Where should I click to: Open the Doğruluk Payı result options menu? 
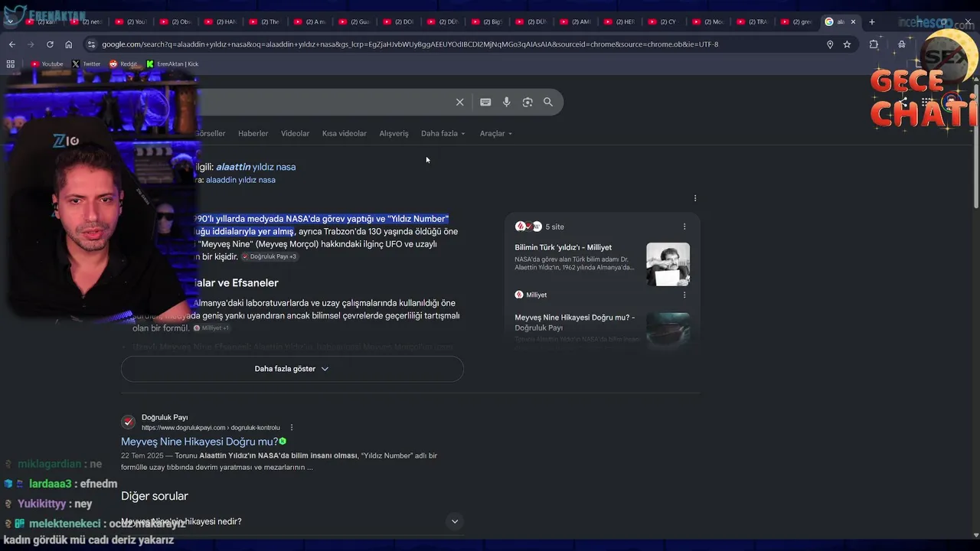pos(292,428)
